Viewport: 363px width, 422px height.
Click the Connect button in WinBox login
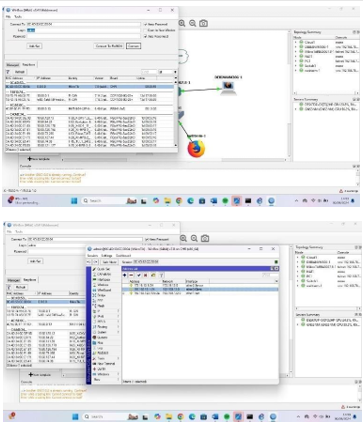[133, 46]
